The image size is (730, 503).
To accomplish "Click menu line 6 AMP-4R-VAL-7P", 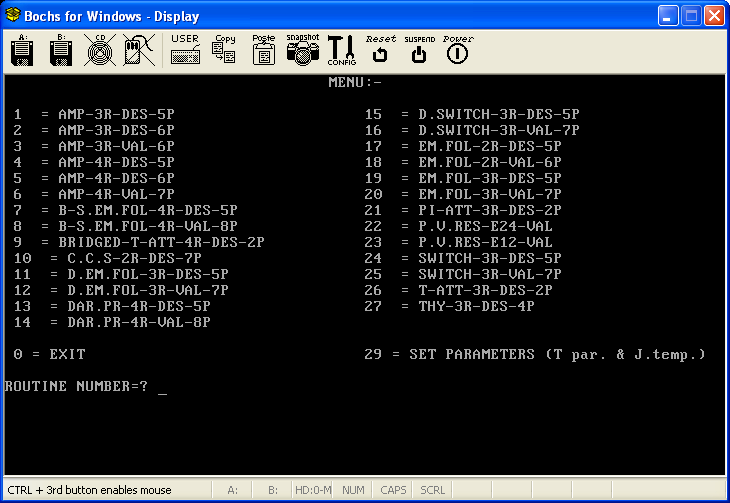I will click(94, 194).
